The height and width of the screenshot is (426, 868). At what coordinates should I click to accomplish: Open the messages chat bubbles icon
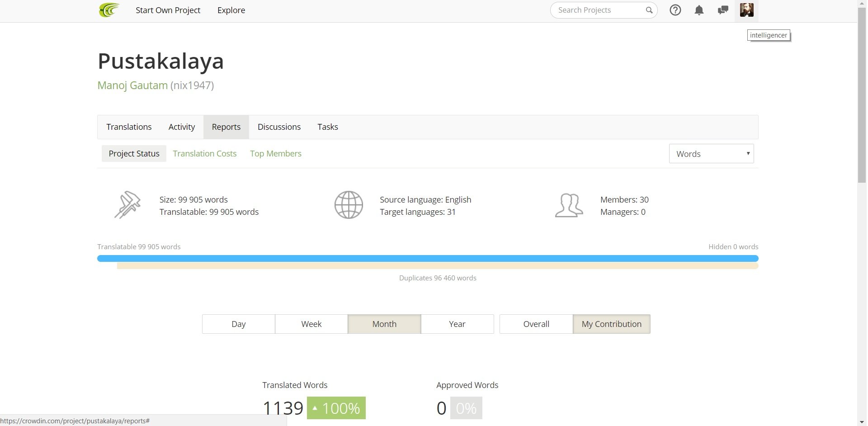(x=723, y=10)
